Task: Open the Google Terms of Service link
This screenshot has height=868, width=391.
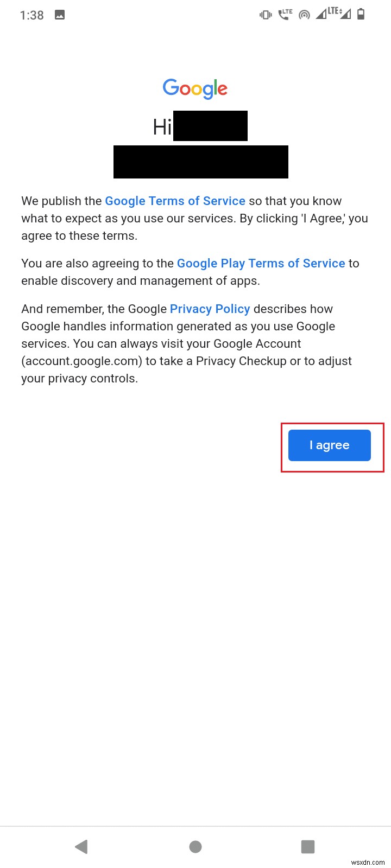Action: pos(175,201)
